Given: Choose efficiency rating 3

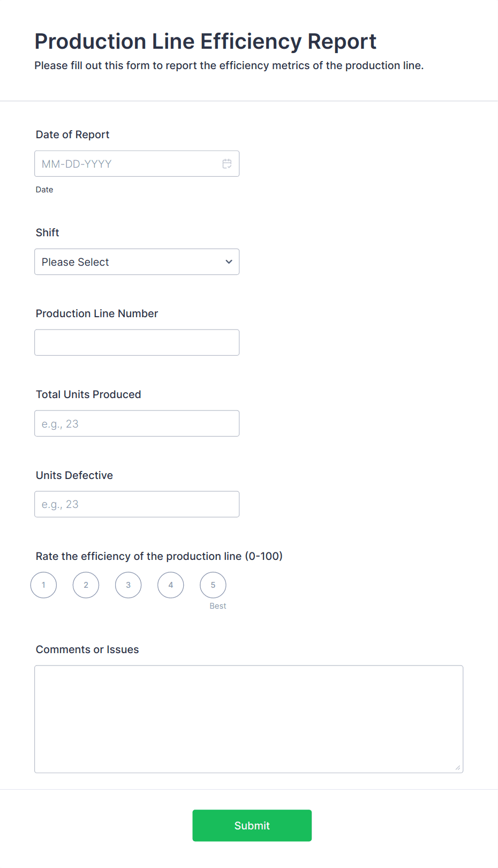Looking at the screenshot, I should (x=129, y=585).
